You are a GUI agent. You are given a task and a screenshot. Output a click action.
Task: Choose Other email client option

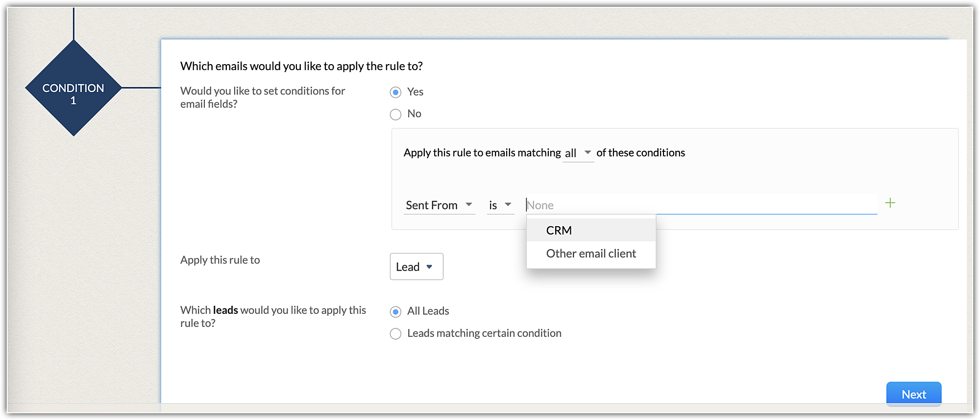(x=591, y=254)
